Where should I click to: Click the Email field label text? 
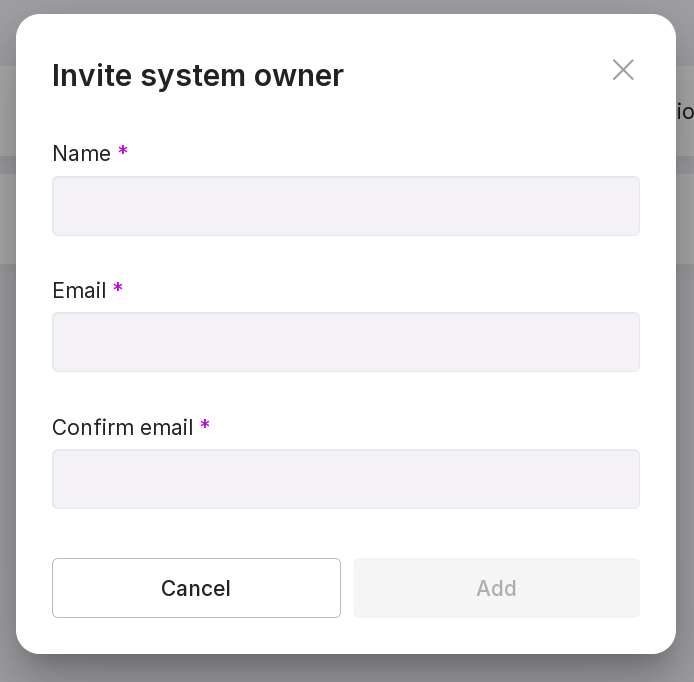79,291
